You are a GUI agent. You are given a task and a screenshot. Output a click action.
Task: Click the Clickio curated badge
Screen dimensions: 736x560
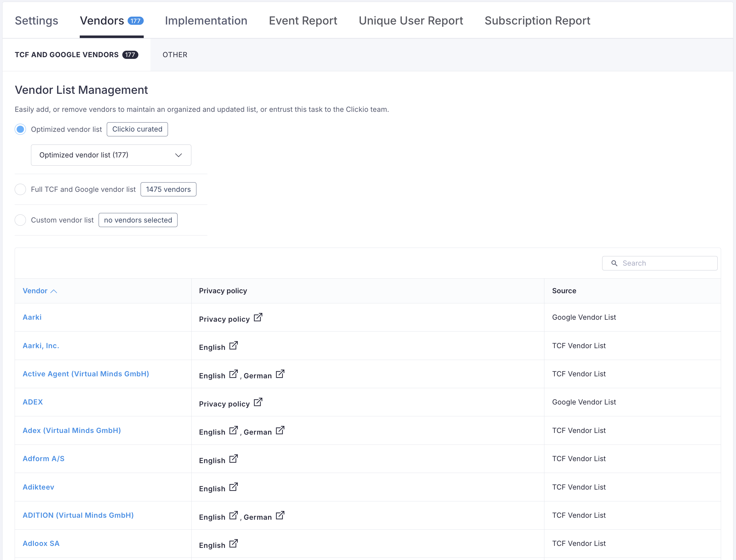click(x=138, y=129)
